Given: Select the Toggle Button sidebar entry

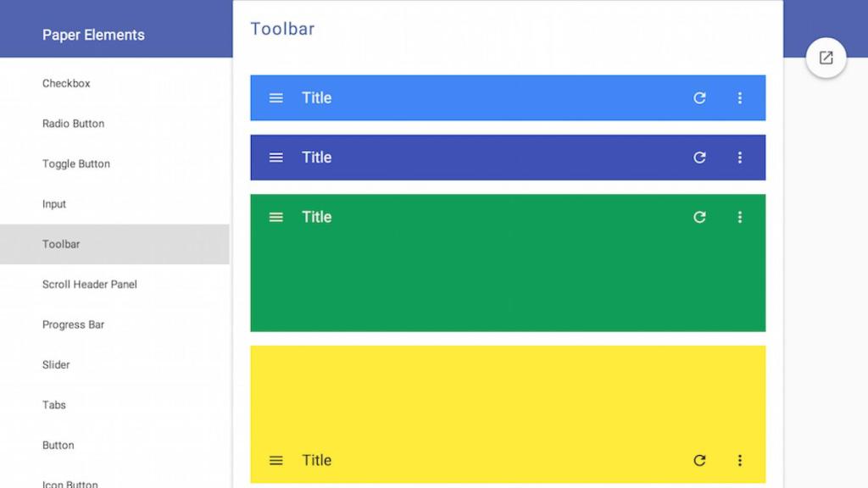Looking at the screenshot, I should (x=75, y=164).
